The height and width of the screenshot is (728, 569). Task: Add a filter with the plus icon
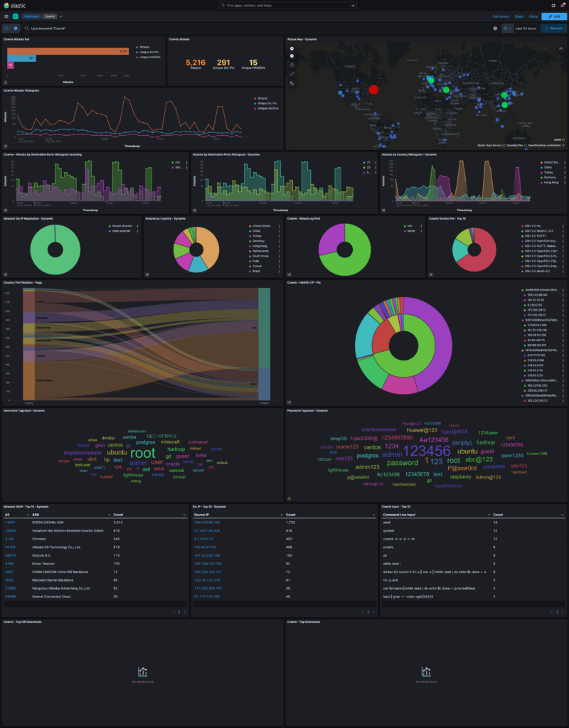pyautogui.click(x=16, y=28)
